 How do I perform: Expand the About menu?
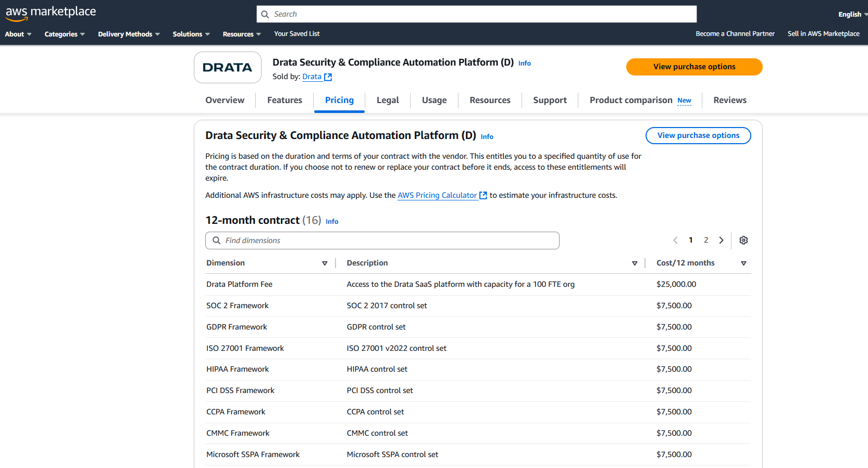point(18,34)
